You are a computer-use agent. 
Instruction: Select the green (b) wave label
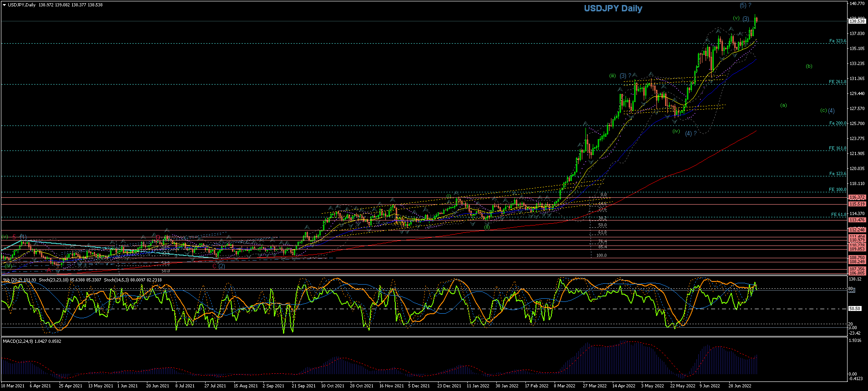(809, 66)
